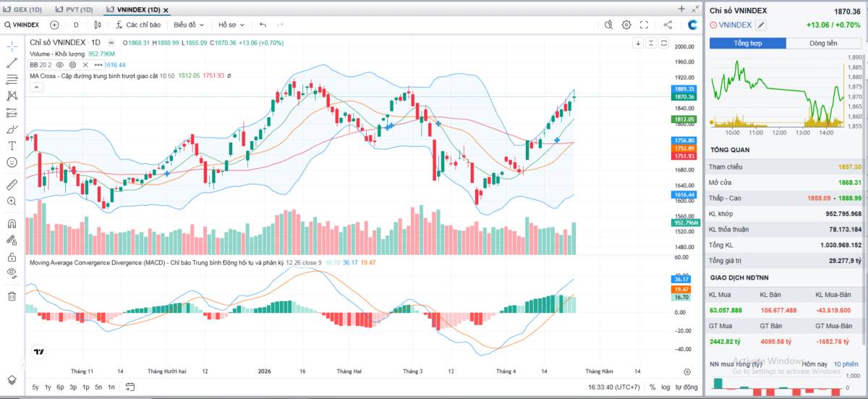
Task: Open chart settings gear icon
Action: [x=626, y=25]
